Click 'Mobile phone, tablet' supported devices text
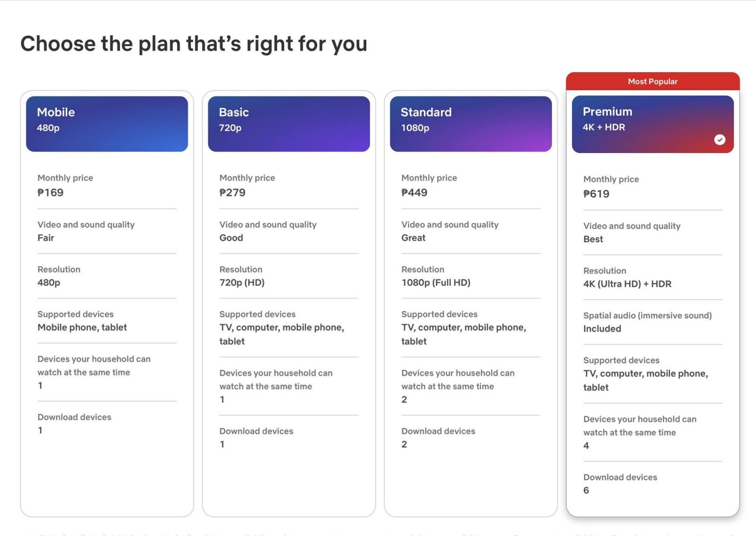756x536 pixels. (82, 327)
